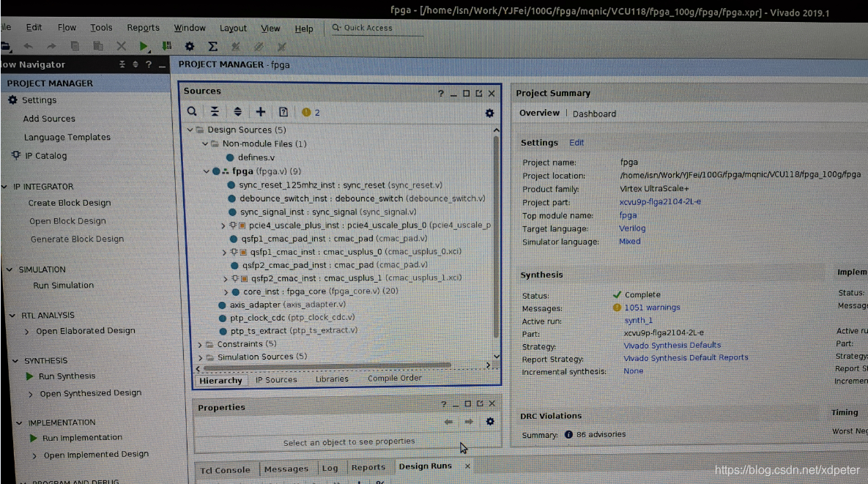
Task: Collapse the SYNTHESIS section in navigator
Action: click(x=15, y=361)
